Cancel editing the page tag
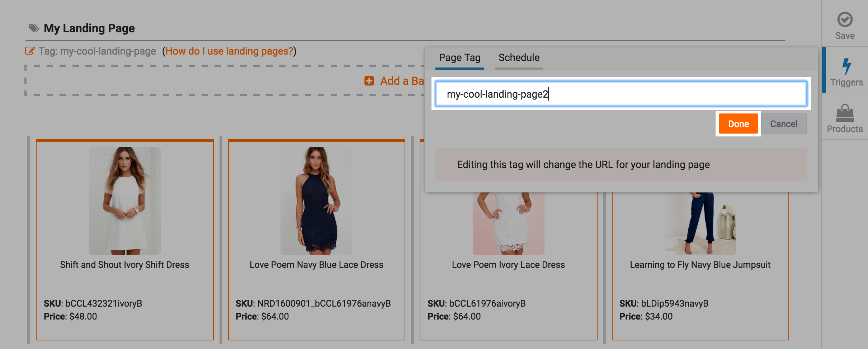This screenshot has height=349, width=868. point(784,124)
